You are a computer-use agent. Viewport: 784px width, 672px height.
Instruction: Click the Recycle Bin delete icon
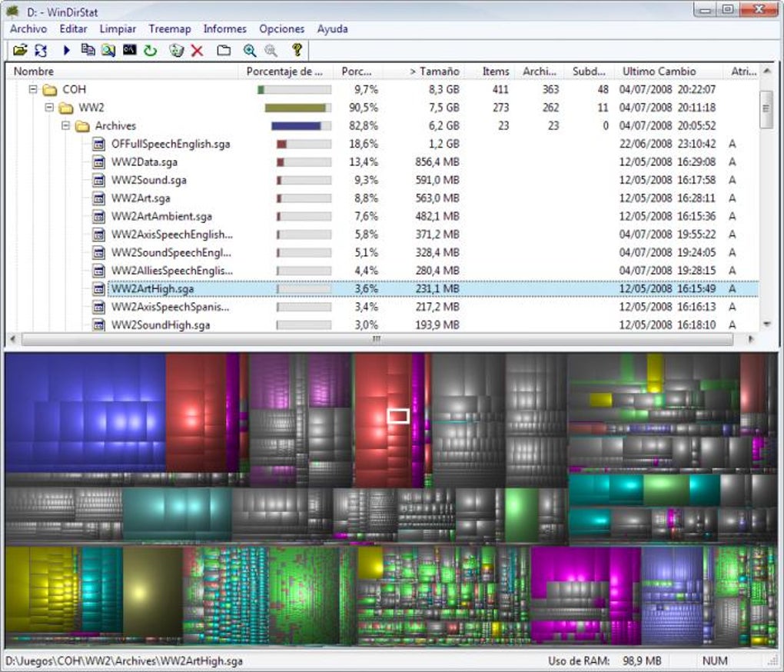coord(177,50)
